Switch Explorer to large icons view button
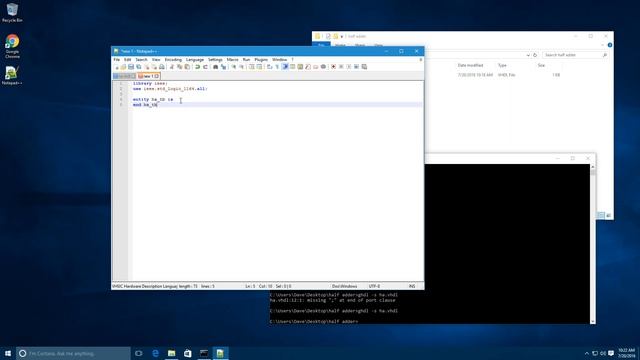 pos(608,216)
